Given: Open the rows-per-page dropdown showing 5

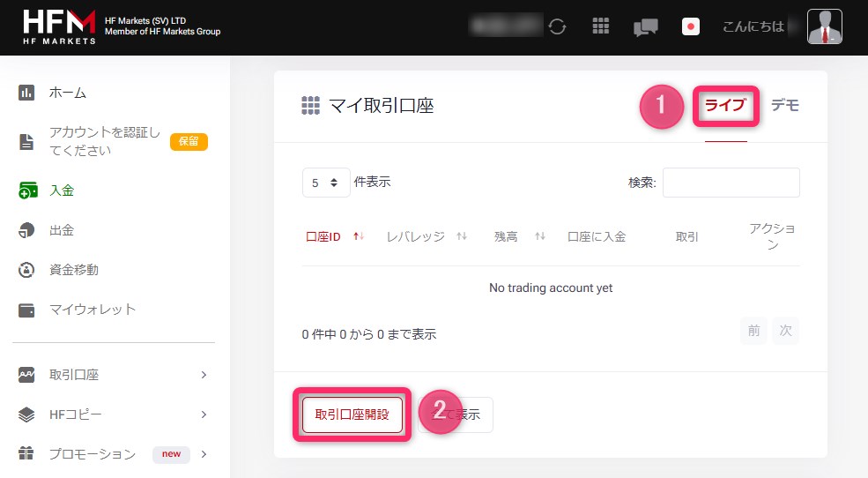Looking at the screenshot, I should coord(325,183).
